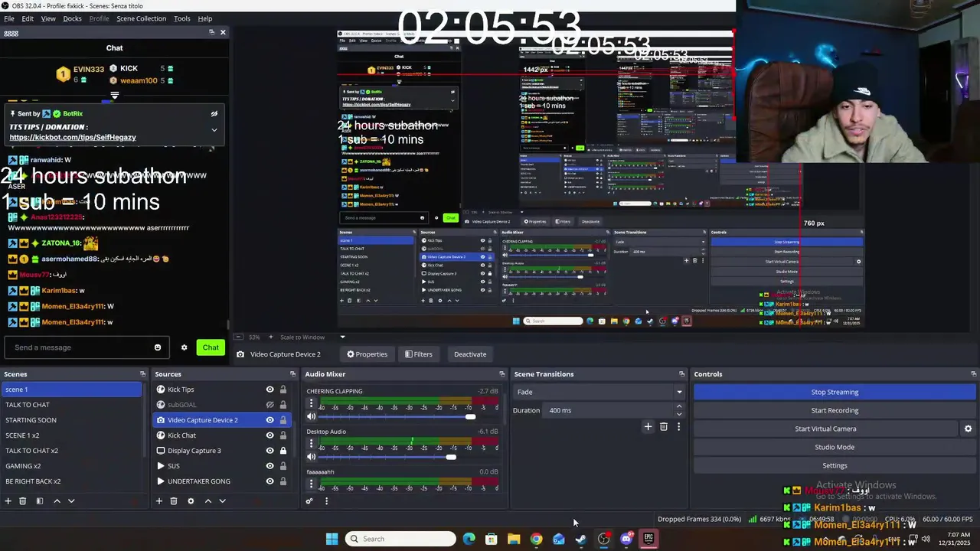The width and height of the screenshot is (980, 551).
Task: Open Windows Start menu
Action: (x=332, y=539)
